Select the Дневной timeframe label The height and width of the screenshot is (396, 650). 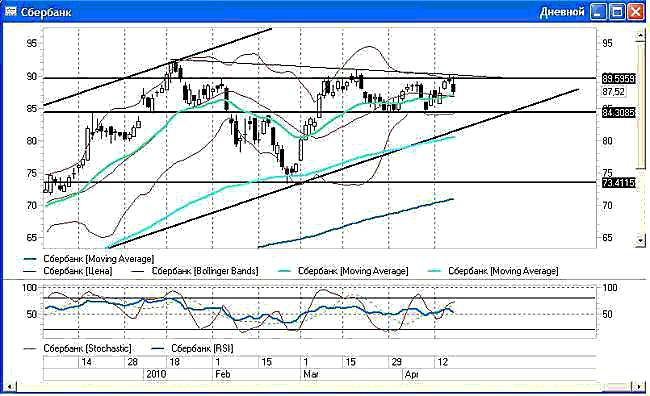[562, 12]
